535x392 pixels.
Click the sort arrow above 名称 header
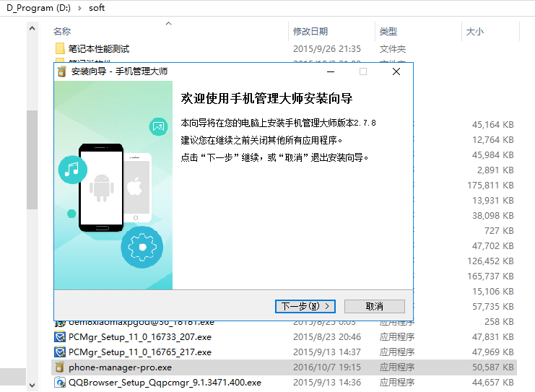168,23
